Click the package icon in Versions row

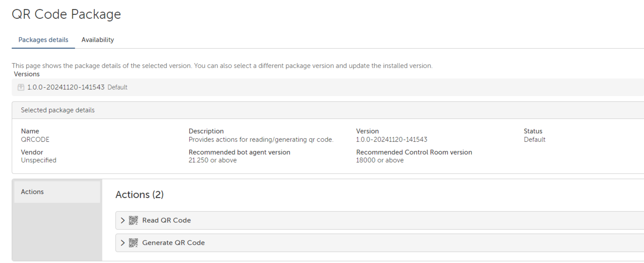coord(21,87)
